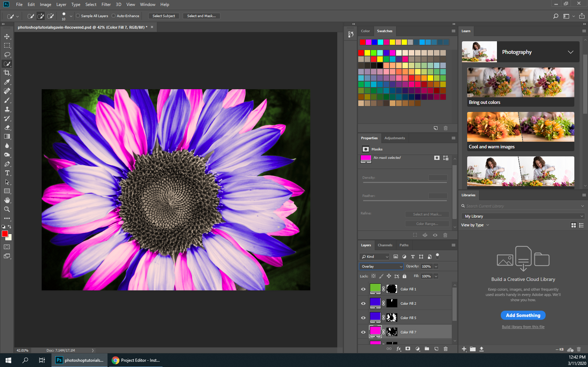Expand the View by Type dropdown
Image resolution: width=588 pixels, height=367 pixels.
tap(475, 225)
